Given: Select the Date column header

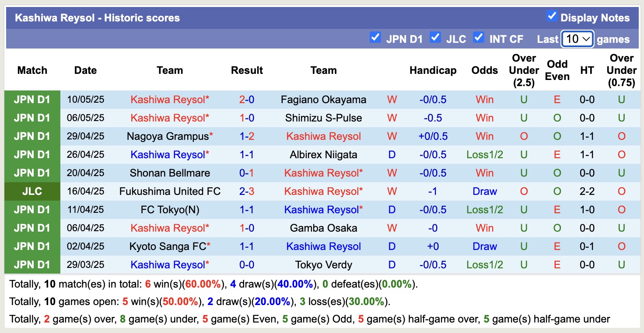Looking at the screenshot, I should 85,70.
